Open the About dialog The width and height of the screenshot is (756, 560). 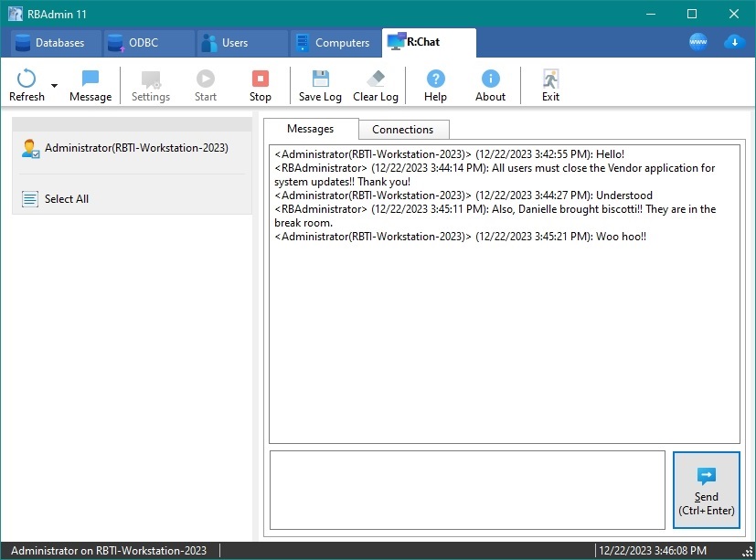coord(490,85)
